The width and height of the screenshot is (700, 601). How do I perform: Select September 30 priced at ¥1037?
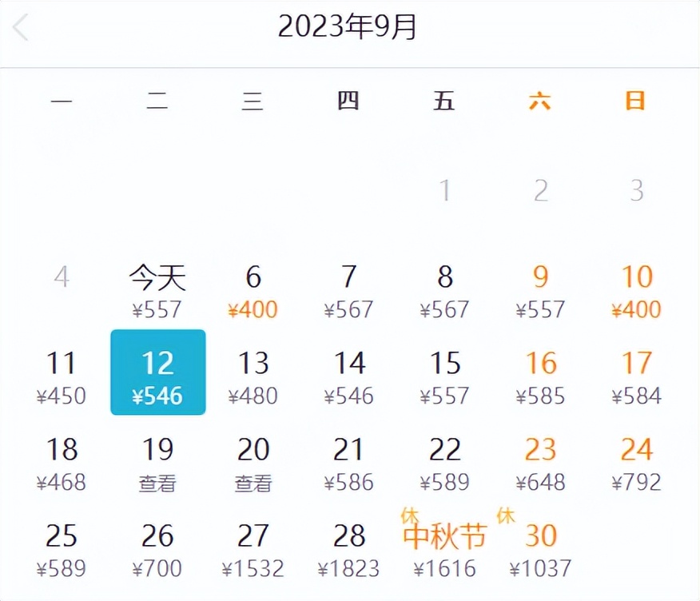[540, 537]
